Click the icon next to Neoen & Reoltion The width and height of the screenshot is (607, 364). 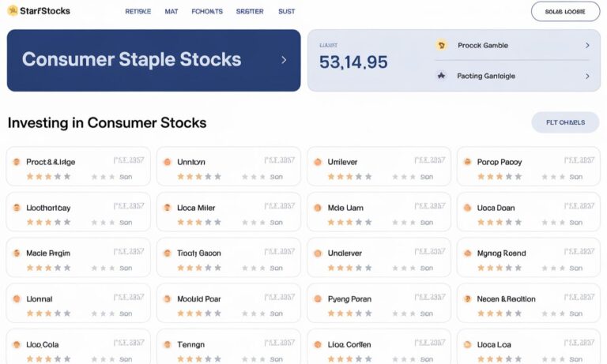click(468, 299)
